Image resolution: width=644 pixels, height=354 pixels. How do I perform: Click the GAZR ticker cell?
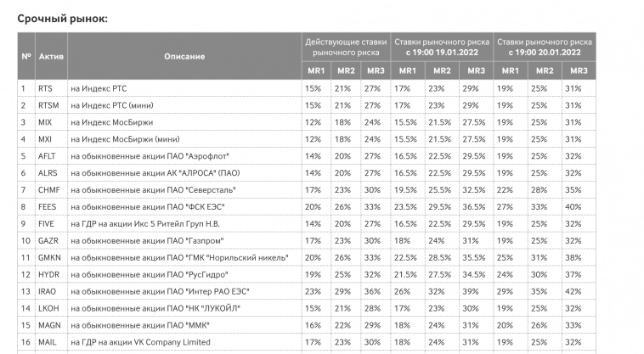pos(48,241)
